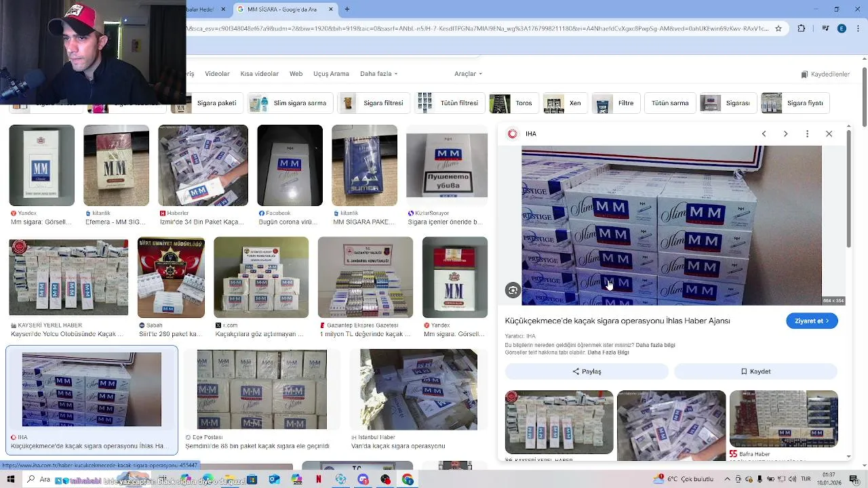Select the Xen filter chip
The height and width of the screenshot is (488, 868).
coord(565,103)
